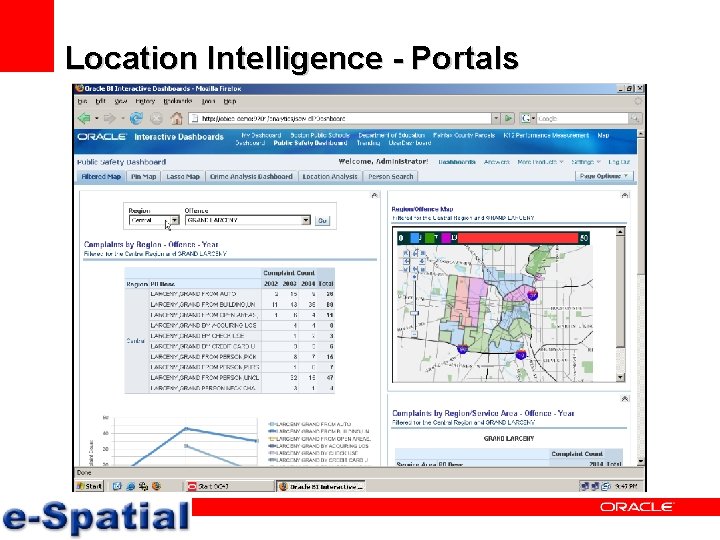This screenshot has width=720, height=540.
Task: Click the green Back arrow in Firefox
Action: (84, 118)
